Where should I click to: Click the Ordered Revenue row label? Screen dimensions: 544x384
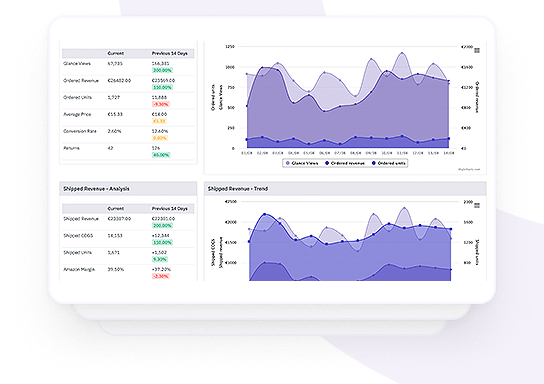[x=81, y=80]
